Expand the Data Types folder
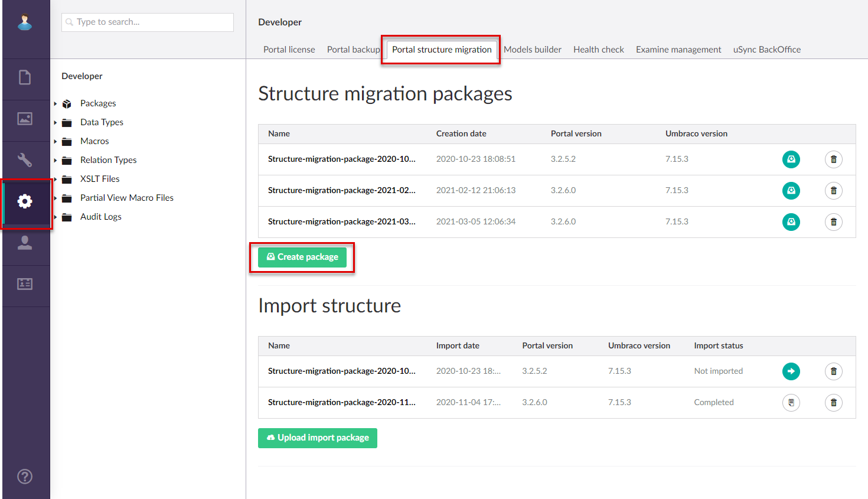Image resolution: width=868 pixels, height=499 pixels. click(56, 122)
